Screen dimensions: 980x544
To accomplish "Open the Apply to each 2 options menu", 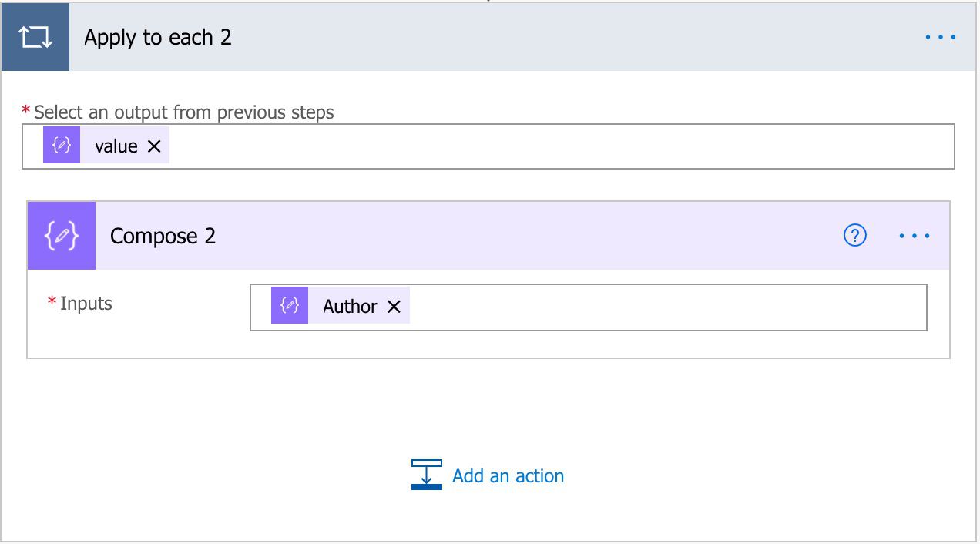I will 940,36.
